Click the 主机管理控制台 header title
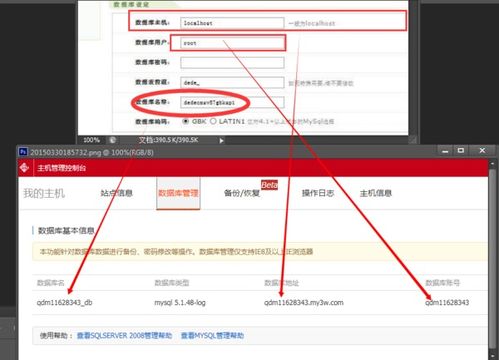This screenshot has height=360, width=499. pos(62,168)
